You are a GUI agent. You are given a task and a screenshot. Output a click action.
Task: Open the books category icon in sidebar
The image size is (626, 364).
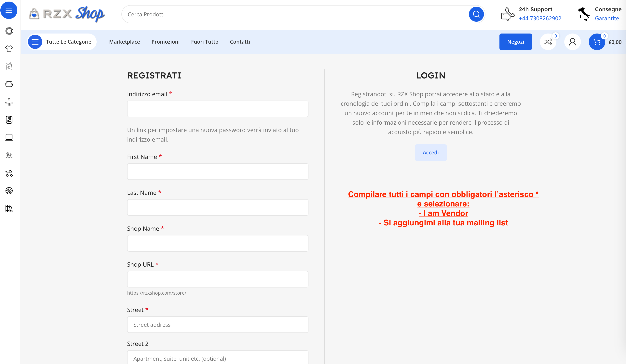click(9, 208)
